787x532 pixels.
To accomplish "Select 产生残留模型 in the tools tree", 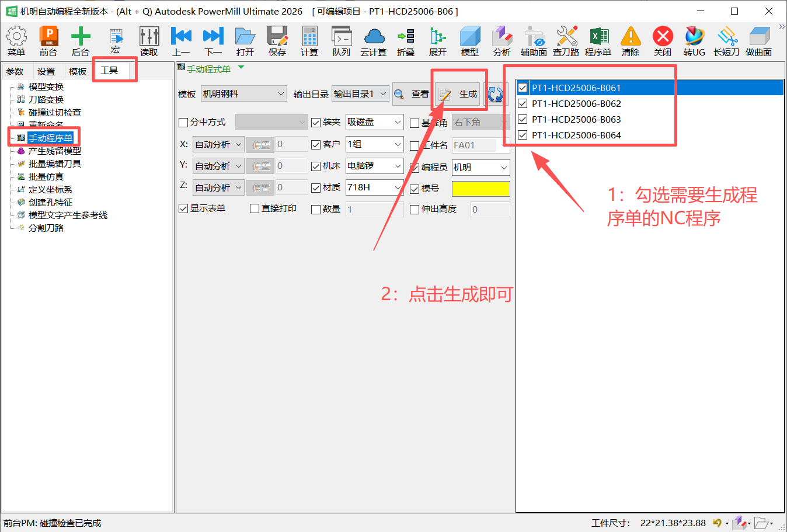I will pos(55,151).
